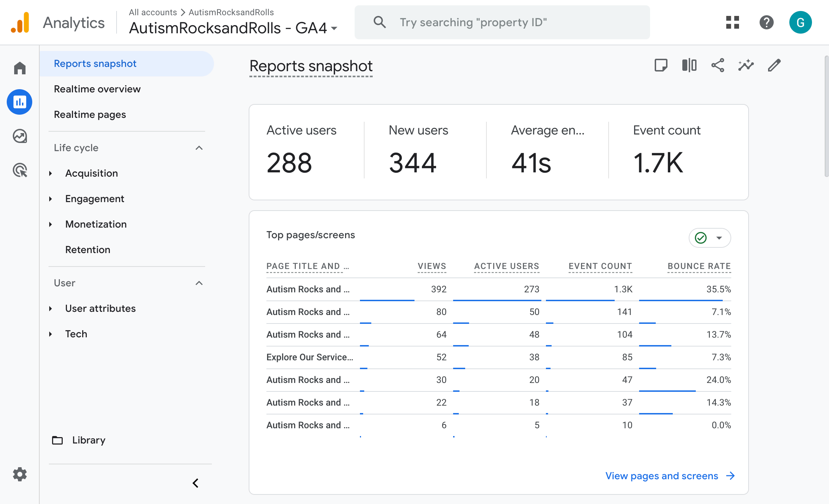Click the 14.3% bounce rate value
This screenshot has width=829, height=504.
click(718, 402)
